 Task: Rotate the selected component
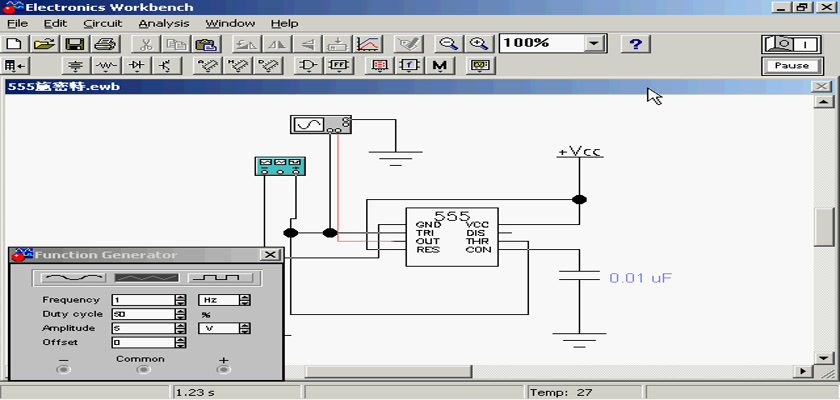click(x=246, y=44)
